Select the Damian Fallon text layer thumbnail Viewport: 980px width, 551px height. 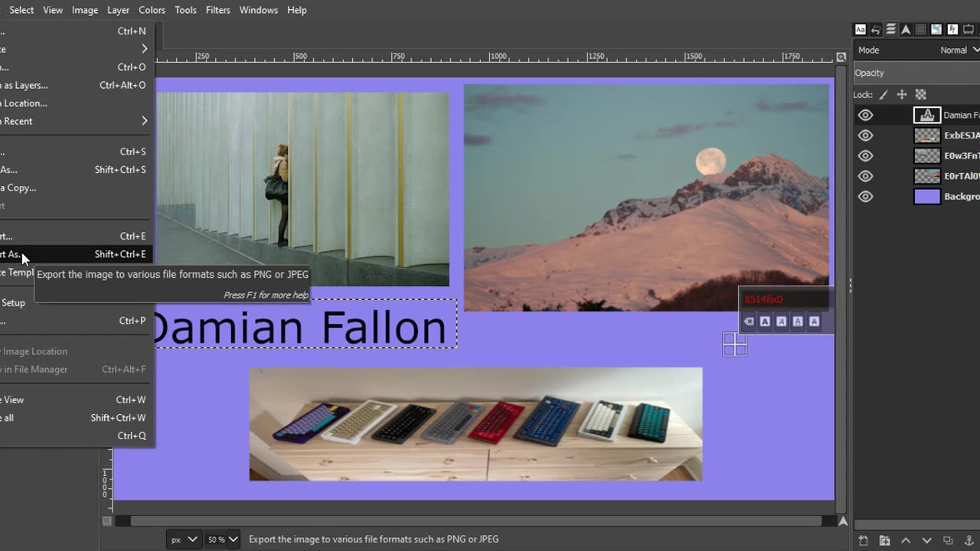point(927,115)
